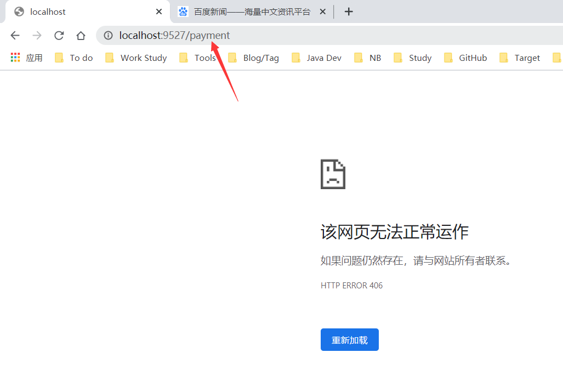Open the Study bookmark folder

click(x=413, y=58)
